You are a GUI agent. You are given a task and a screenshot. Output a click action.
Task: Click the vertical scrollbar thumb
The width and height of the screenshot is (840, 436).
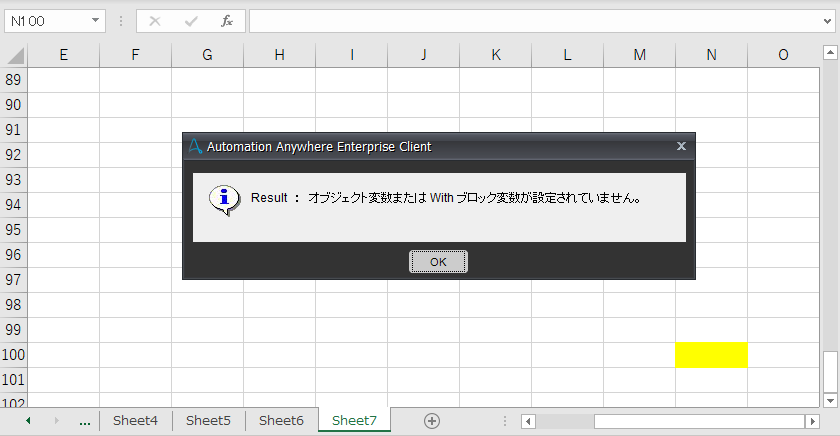pos(830,371)
